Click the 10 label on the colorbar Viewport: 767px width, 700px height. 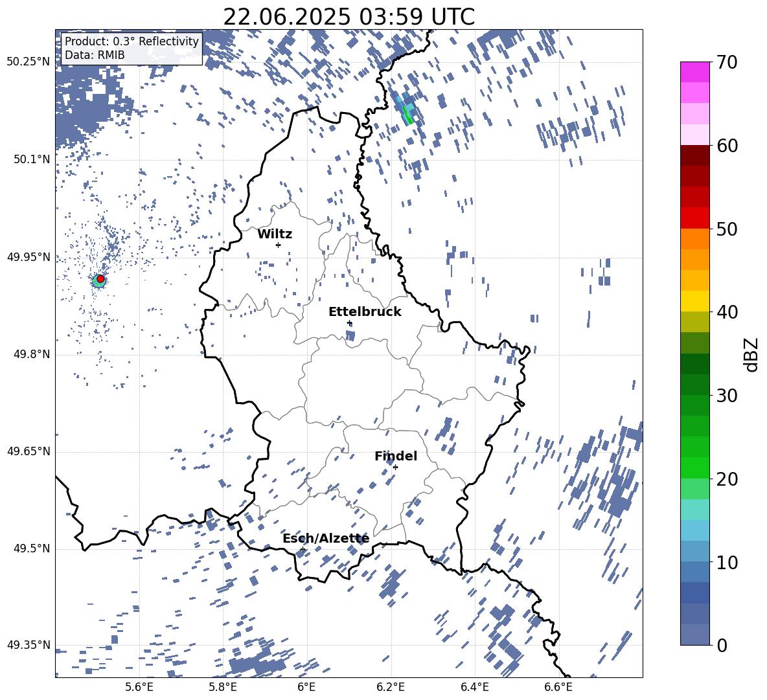[727, 562]
